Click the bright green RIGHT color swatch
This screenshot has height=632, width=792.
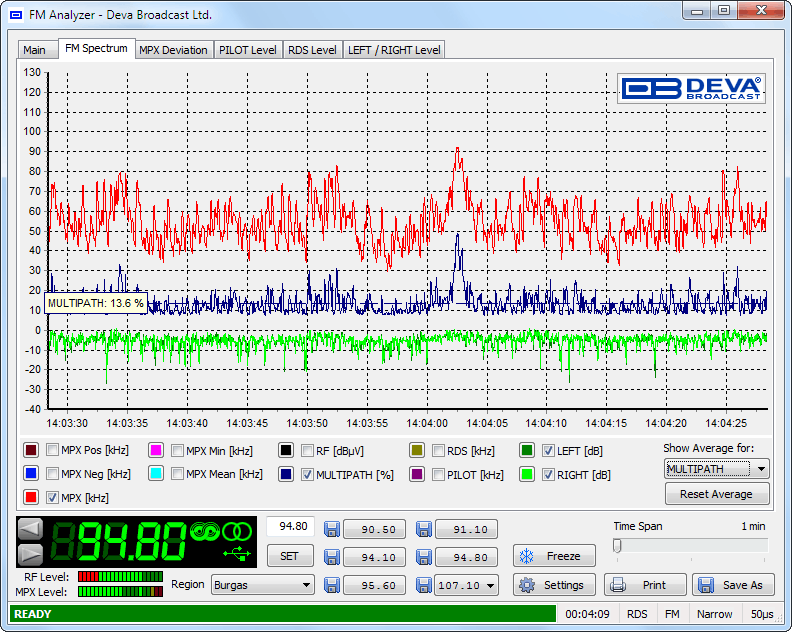[527, 474]
